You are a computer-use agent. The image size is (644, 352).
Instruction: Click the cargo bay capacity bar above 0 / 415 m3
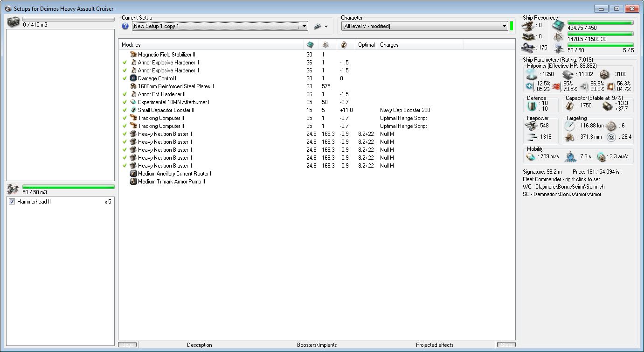pos(69,19)
